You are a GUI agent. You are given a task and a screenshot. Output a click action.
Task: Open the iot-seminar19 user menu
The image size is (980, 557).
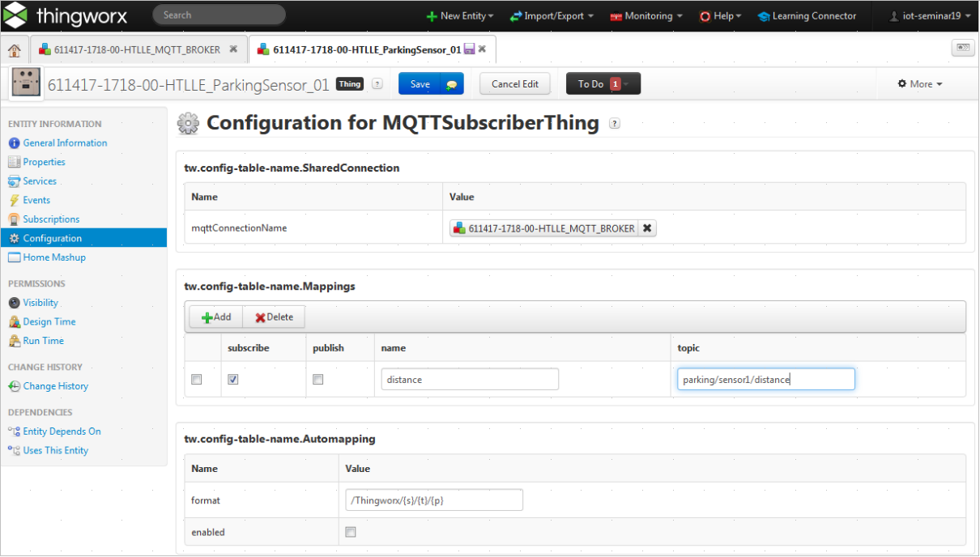pos(930,16)
